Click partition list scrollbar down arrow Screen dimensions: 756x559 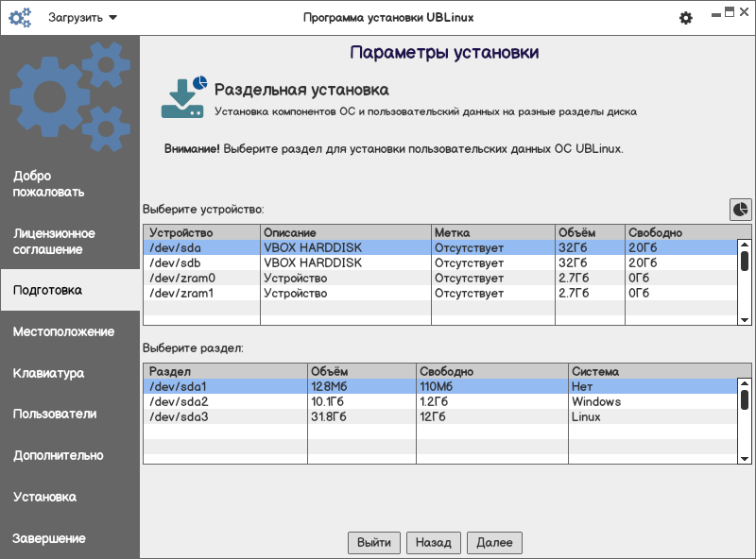click(x=745, y=459)
